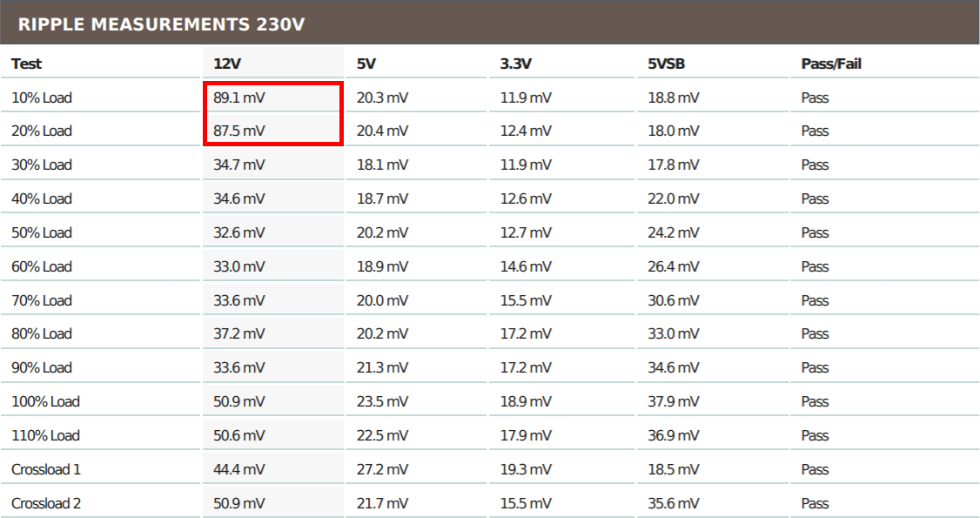Click the 110% Load row label
The image size is (980, 518).
[45, 436]
